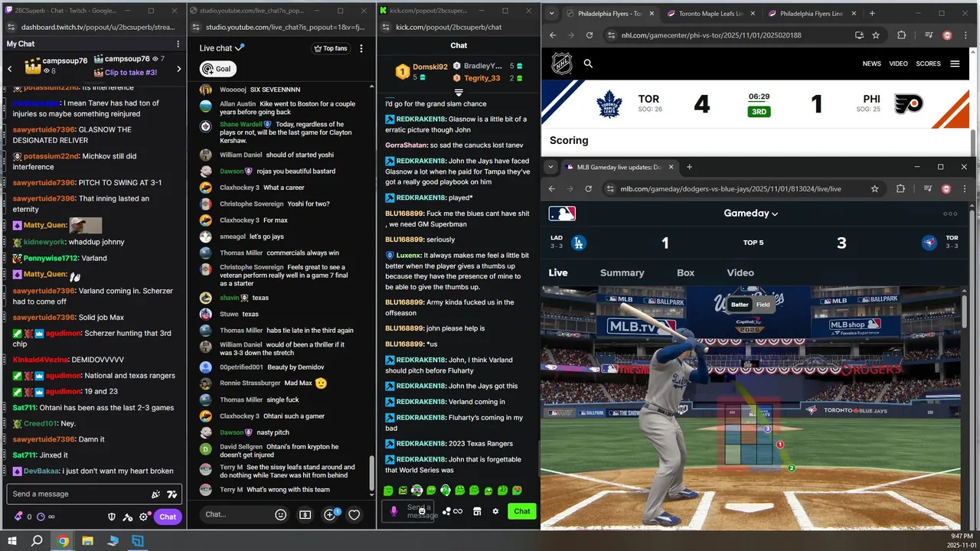Switch to the Summary tab on MLB Gameday
Screen dimensions: 980x551
[x=622, y=272]
